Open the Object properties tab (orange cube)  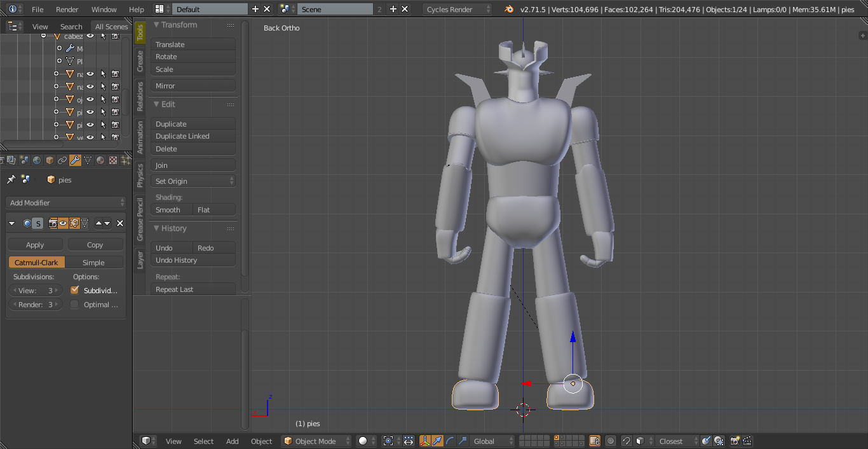(x=50, y=160)
